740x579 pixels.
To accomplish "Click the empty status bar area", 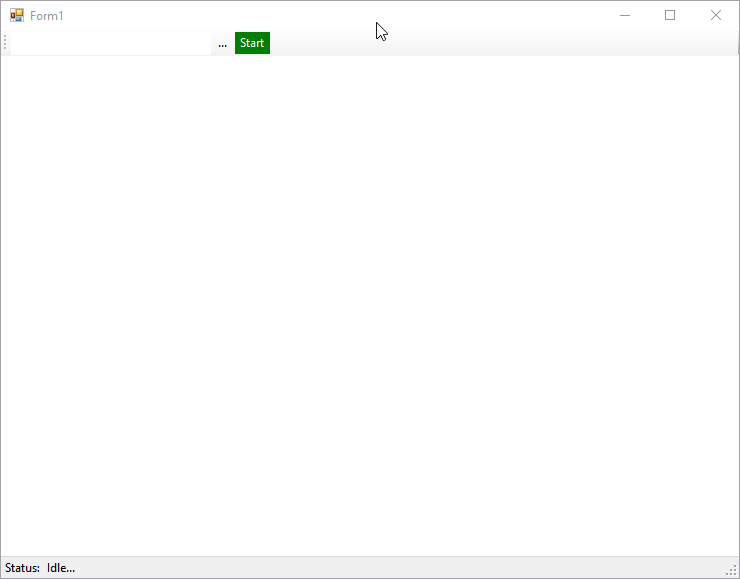I will point(400,568).
